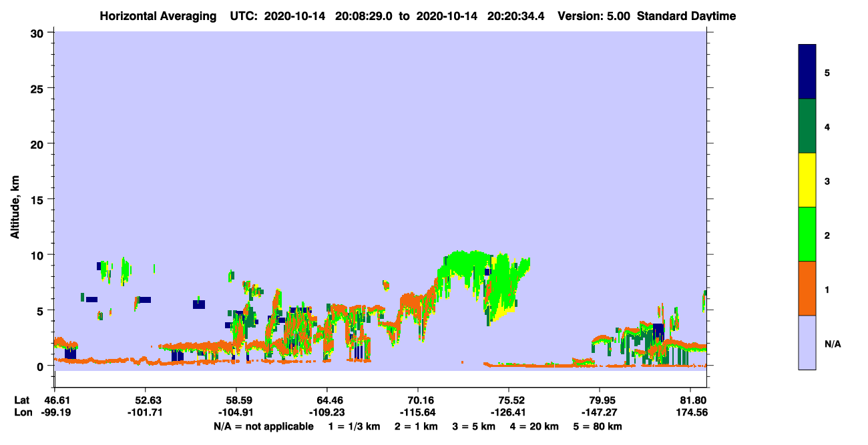This screenshot has width=868, height=445.
Task: Click the 25 altitude tick label
Action: 39,88
